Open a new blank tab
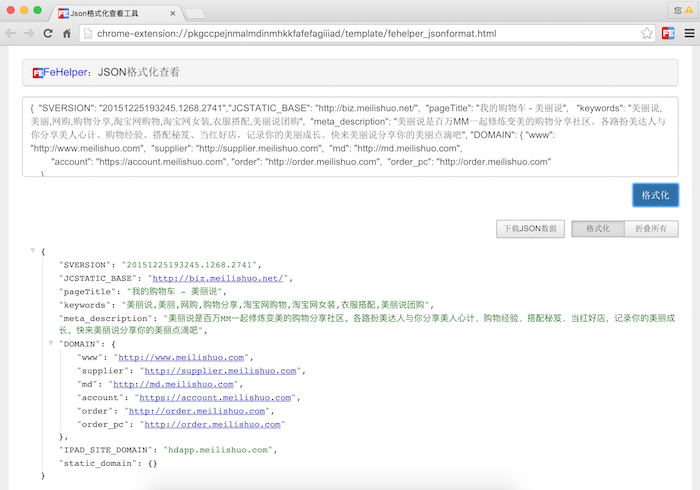 195,14
